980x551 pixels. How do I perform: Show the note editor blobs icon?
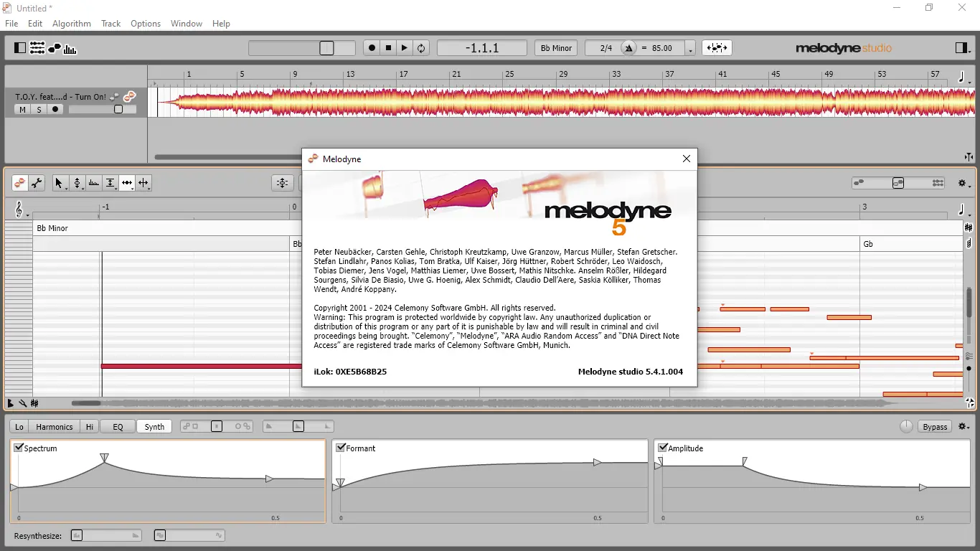55,48
